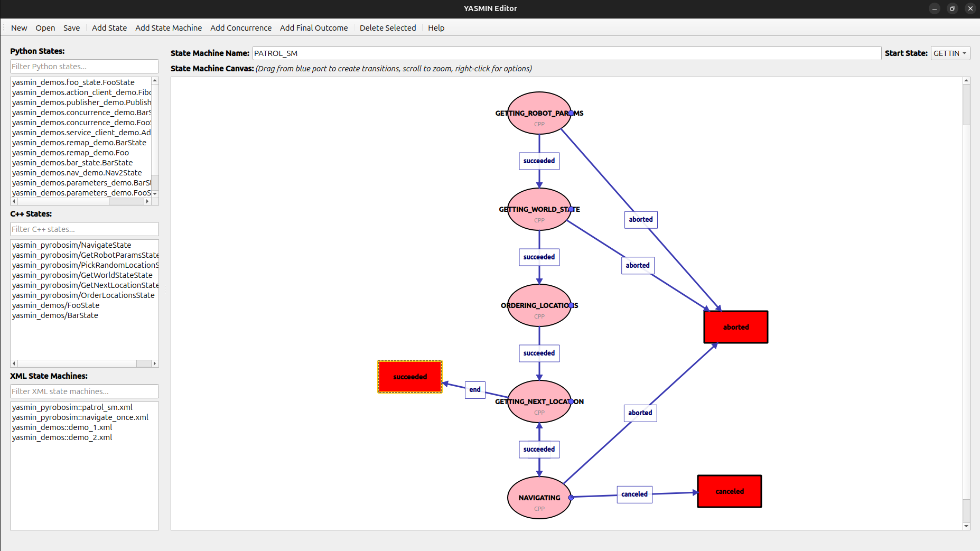The image size is (980, 551).
Task: Select the GETTING_ROBOT_PARAMS state node
Action: [x=539, y=112]
